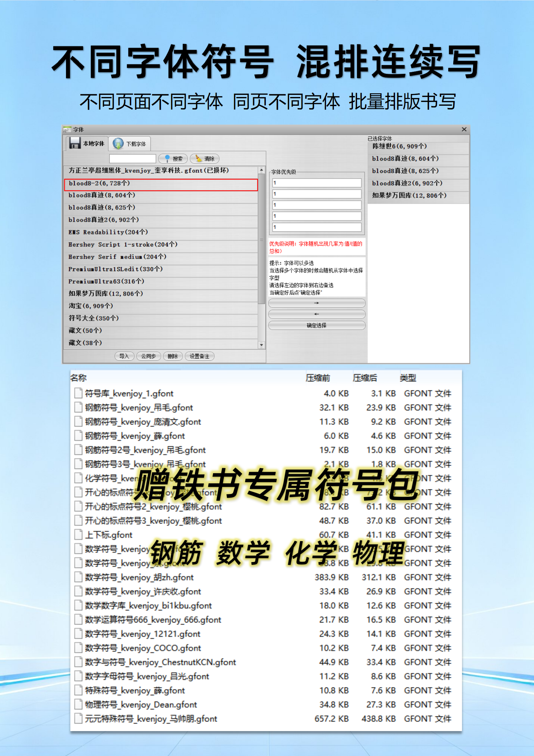Sort by the 压缩后 column header

[365, 378]
